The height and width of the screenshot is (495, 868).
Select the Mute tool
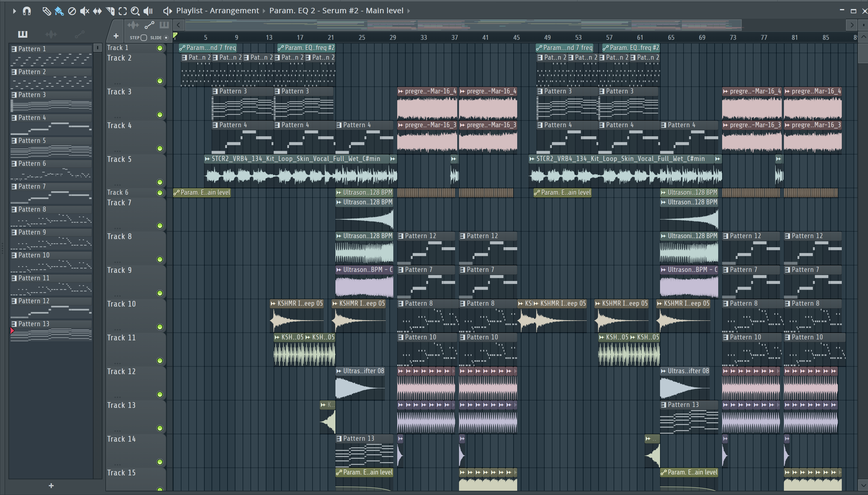[84, 11]
